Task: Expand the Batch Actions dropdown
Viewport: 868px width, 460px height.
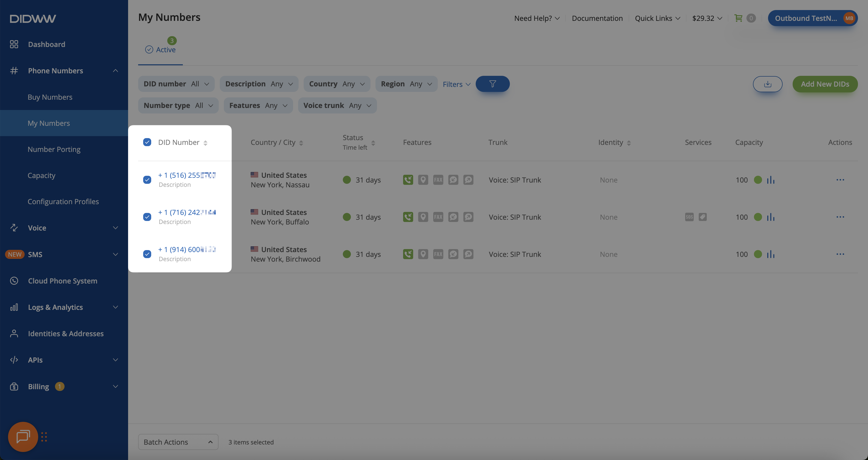Action: pos(178,442)
